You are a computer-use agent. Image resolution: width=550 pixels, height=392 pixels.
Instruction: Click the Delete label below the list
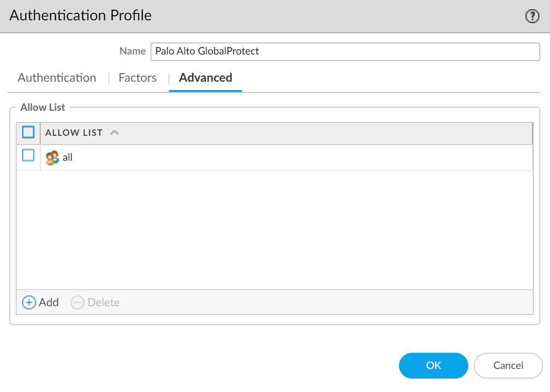tap(103, 302)
